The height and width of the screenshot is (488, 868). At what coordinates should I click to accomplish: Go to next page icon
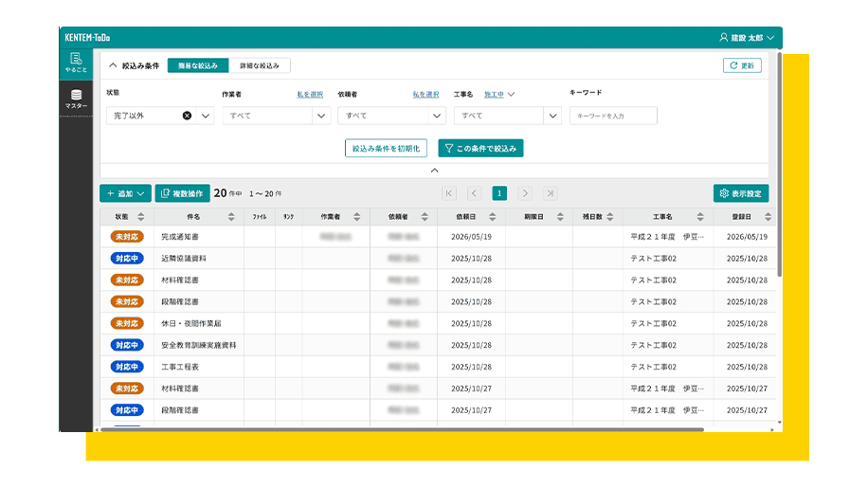click(525, 193)
